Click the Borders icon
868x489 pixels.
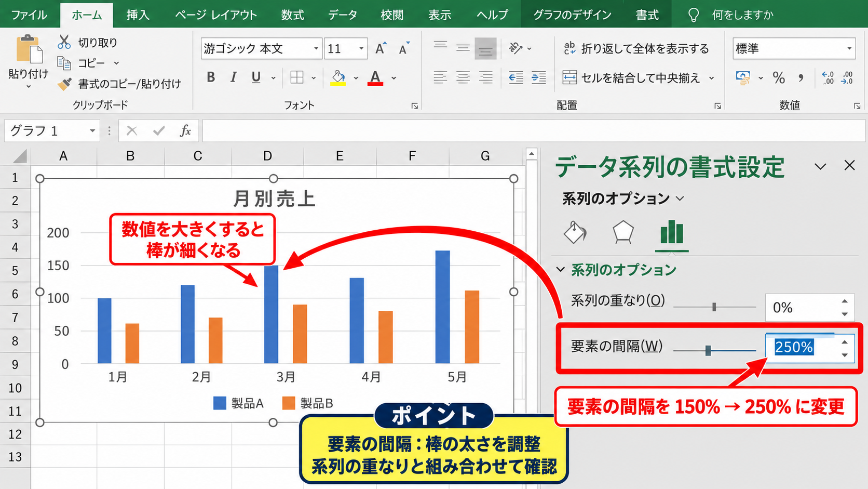click(297, 77)
